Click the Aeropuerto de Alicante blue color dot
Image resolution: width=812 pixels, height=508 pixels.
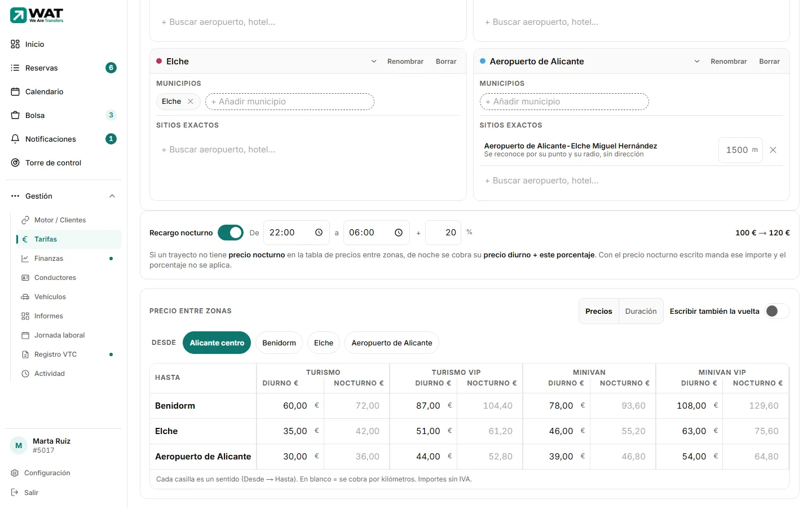point(483,61)
